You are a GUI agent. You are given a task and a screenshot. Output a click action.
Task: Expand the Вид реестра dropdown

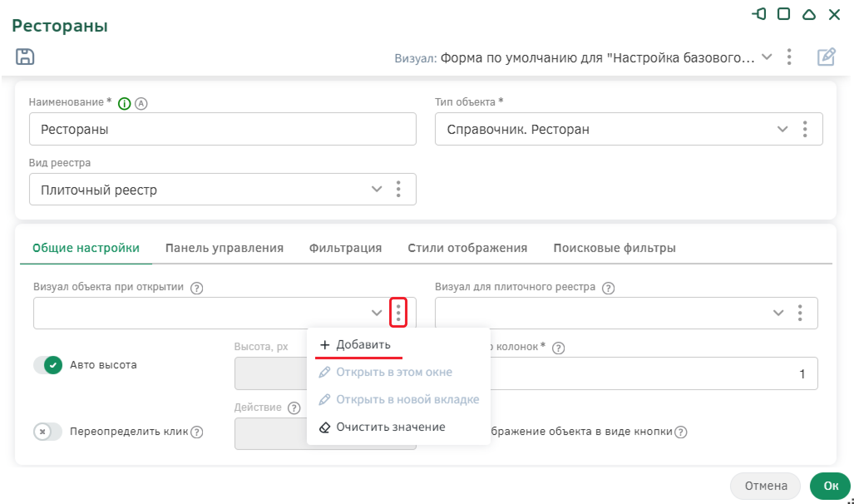[x=376, y=189]
